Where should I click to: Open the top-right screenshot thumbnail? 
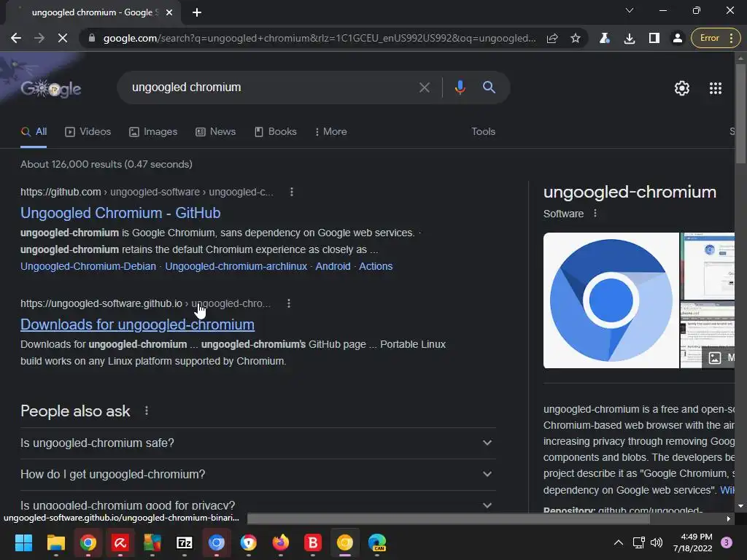coord(708,265)
